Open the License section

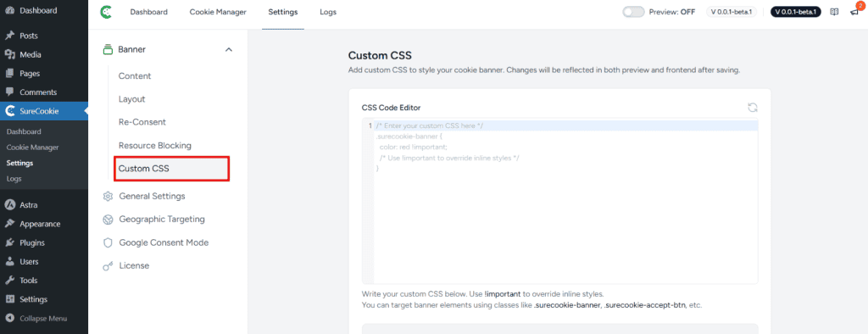pos(134,266)
